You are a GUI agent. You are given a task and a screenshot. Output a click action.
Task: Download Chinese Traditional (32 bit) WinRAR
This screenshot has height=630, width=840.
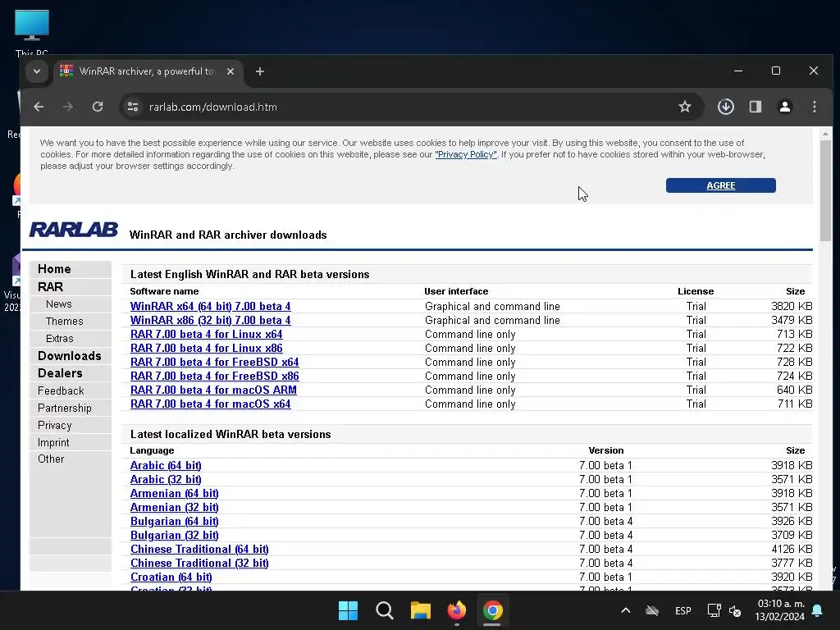[x=199, y=563]
